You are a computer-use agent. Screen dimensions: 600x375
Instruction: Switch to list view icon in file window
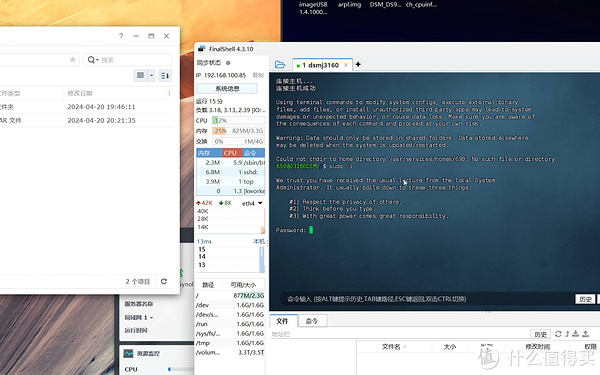coord(140,75)
